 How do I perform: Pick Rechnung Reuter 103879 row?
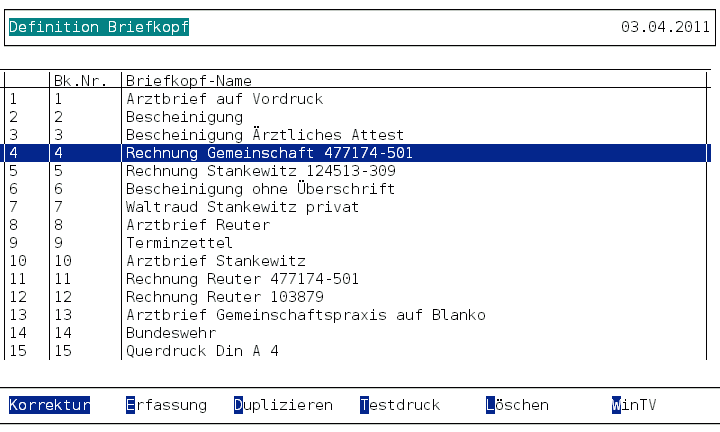(357, 297)
